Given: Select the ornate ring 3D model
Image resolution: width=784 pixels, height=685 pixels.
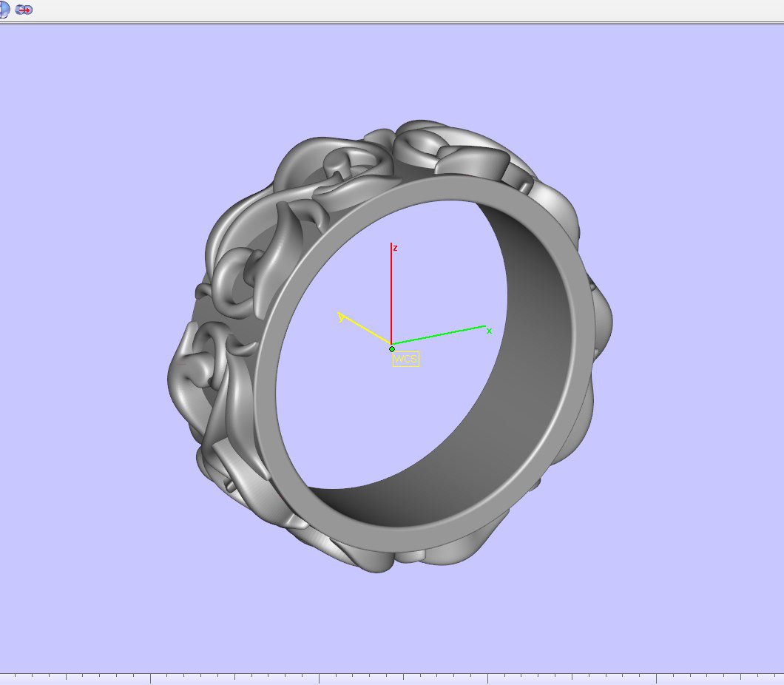Looking at the screenshot, I should pos(390,346).
